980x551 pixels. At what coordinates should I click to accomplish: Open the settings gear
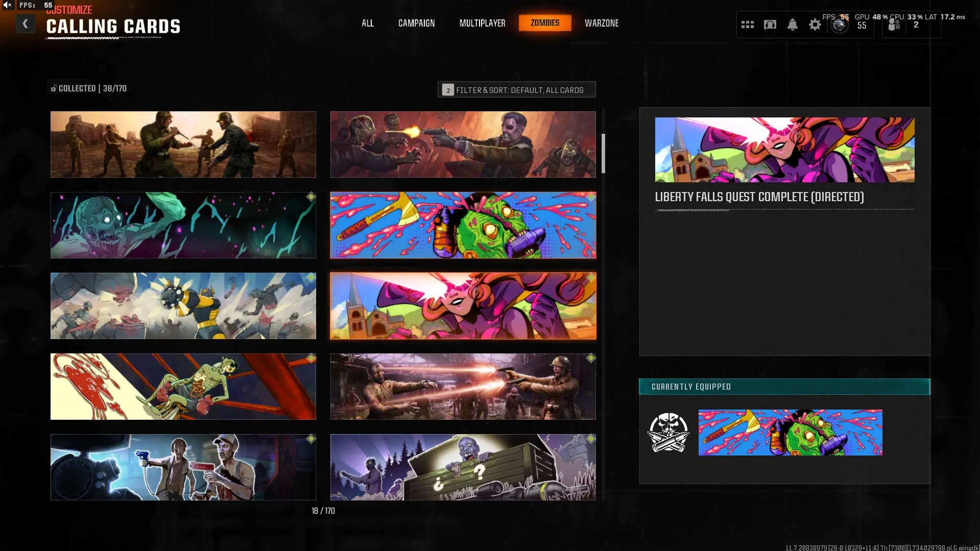coord(815,25)
